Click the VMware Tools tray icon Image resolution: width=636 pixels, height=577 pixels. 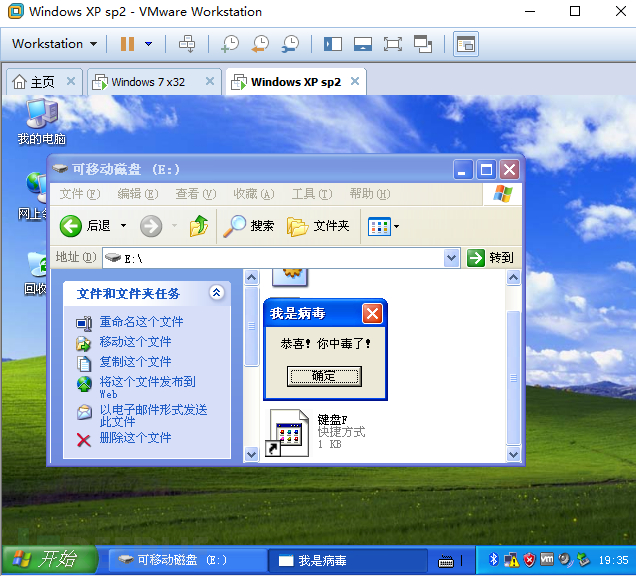(547, 560)
